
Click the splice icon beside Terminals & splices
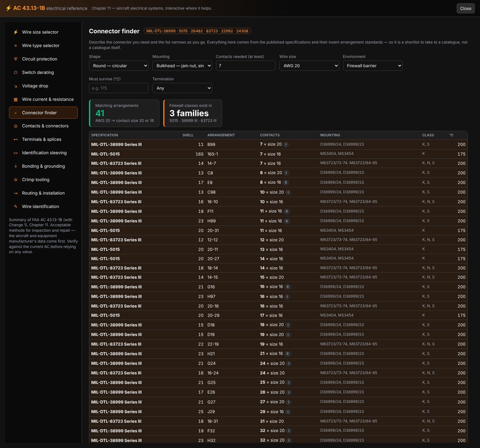click(x=15, y=140)
